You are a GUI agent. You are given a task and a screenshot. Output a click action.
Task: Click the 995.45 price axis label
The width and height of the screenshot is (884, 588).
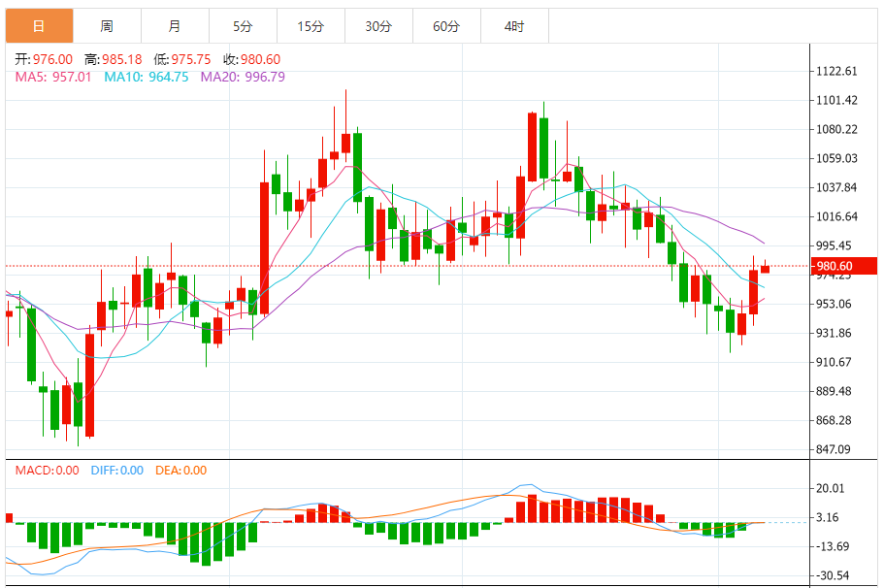834,245
